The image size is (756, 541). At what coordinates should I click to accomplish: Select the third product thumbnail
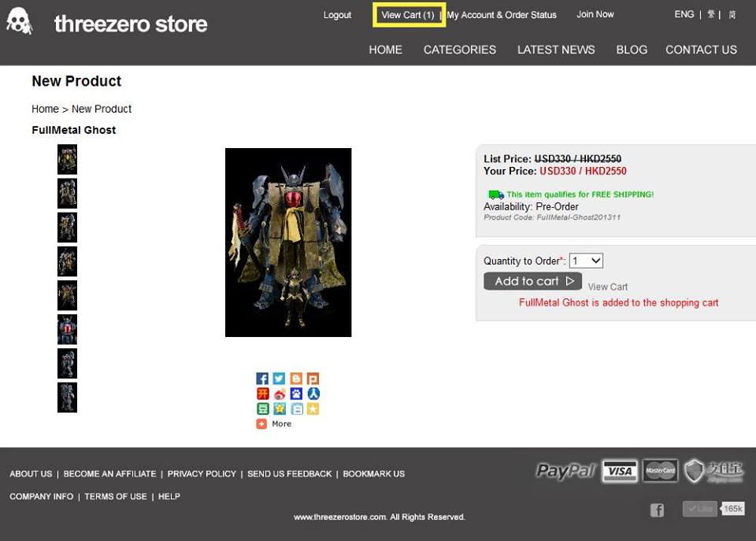tap(67, 227)
